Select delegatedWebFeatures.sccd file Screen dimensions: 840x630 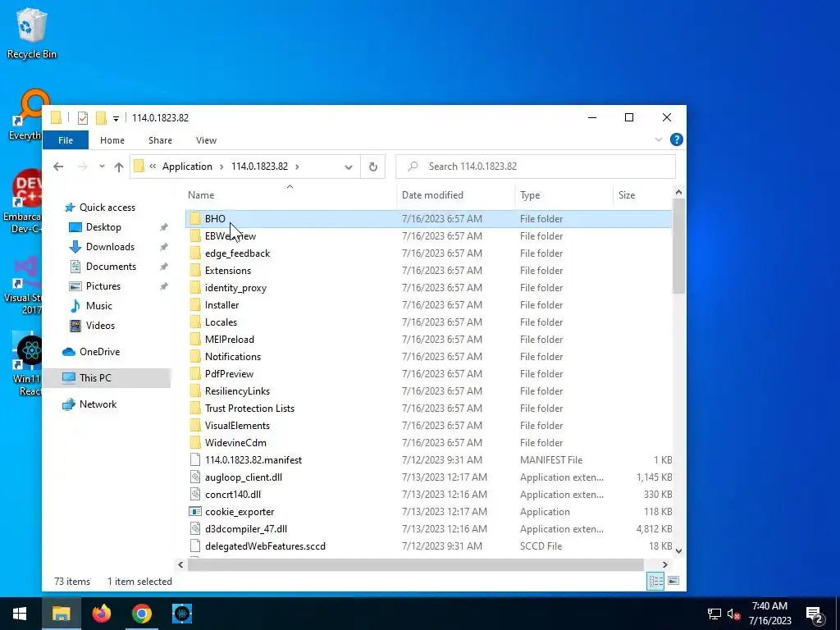265,546
